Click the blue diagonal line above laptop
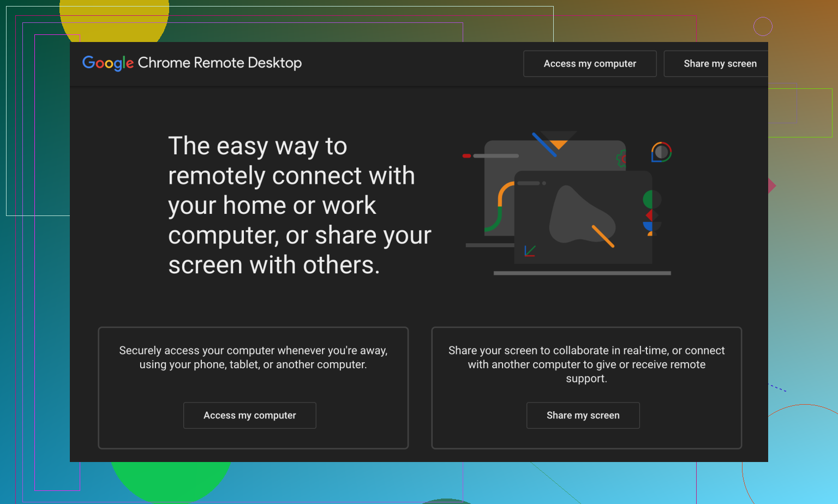The height and width of the screenshot is (504, 838). pos(544,145)
